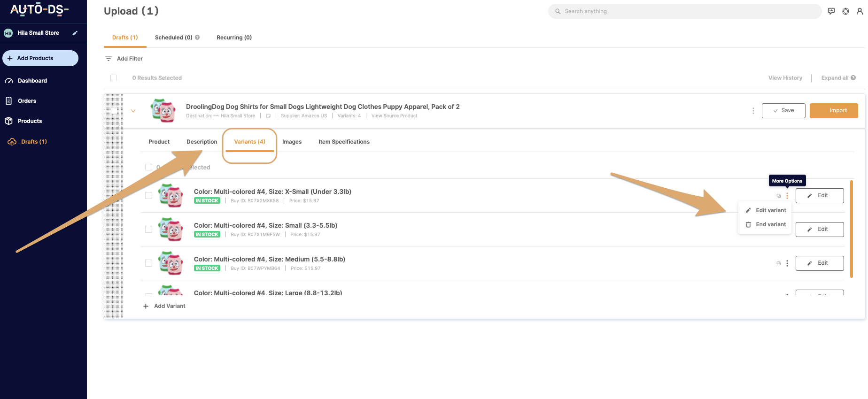Open the Item Specifications tab
Screen dimensions: 868x399
(344, 142)
